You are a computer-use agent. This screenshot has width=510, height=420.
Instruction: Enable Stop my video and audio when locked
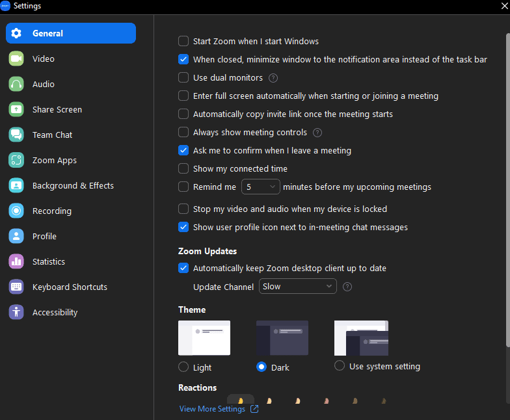pos(183,209)
